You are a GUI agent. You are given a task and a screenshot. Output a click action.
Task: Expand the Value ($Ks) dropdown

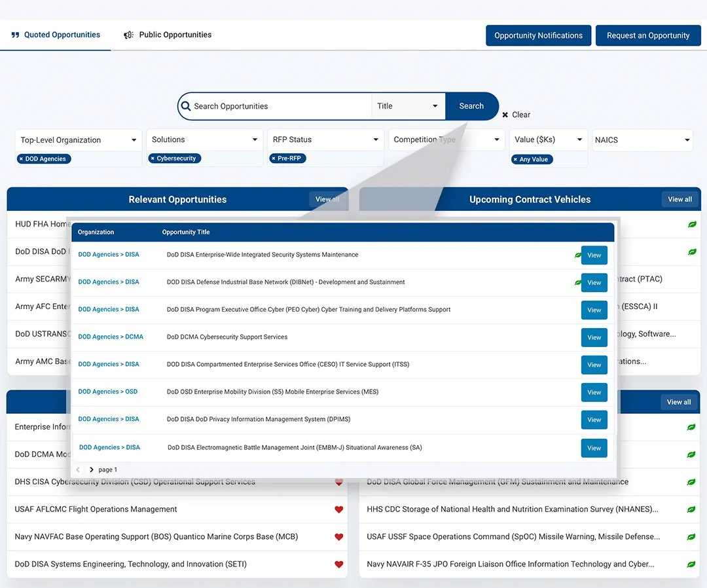tap(549, 139)
